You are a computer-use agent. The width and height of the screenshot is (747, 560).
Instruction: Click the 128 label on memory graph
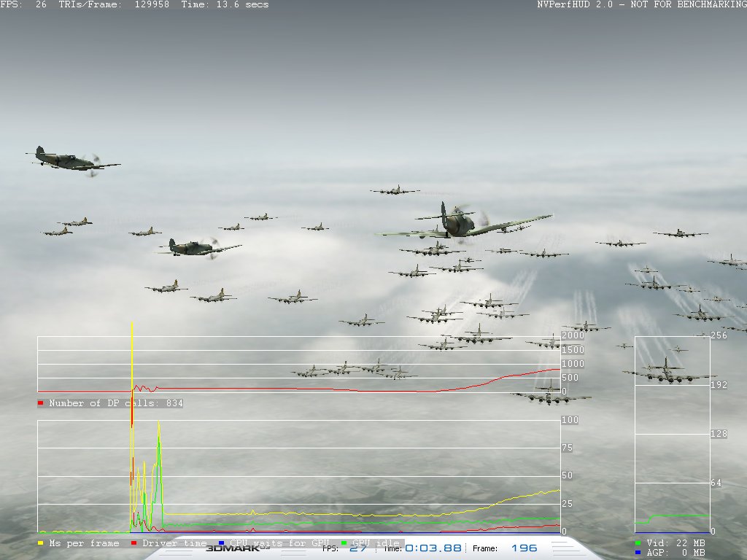(719, 434)
